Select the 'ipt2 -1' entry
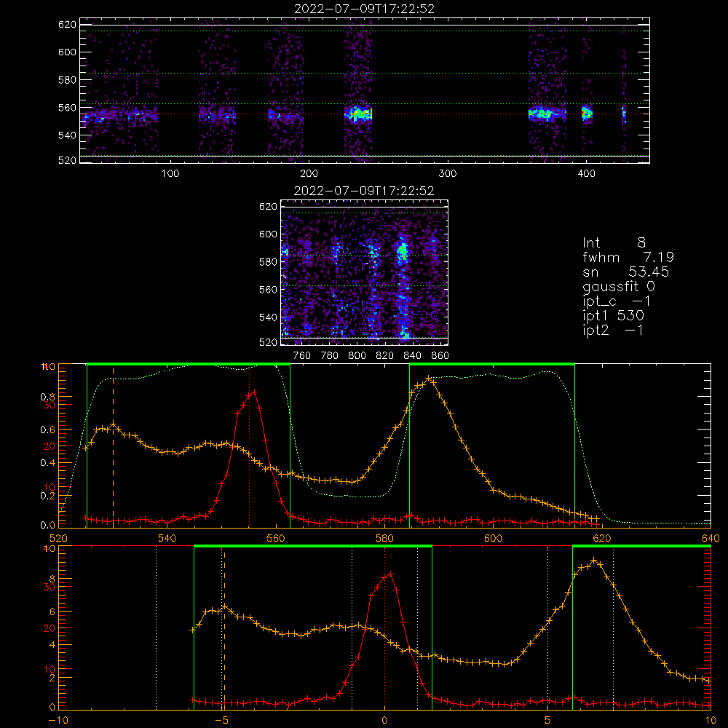728x728 pixels. 613,330
